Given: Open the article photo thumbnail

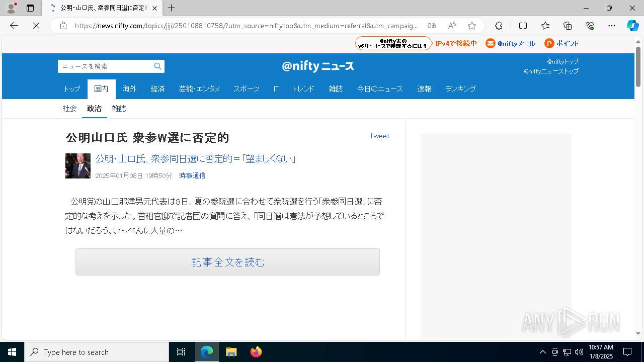Looking at the screenshot, I should point(78,166).
